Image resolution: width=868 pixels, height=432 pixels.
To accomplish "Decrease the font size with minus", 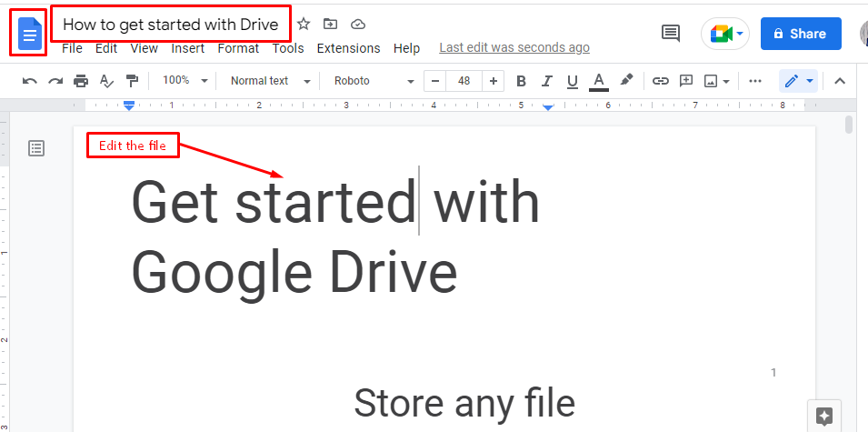I will click(435, 81).
